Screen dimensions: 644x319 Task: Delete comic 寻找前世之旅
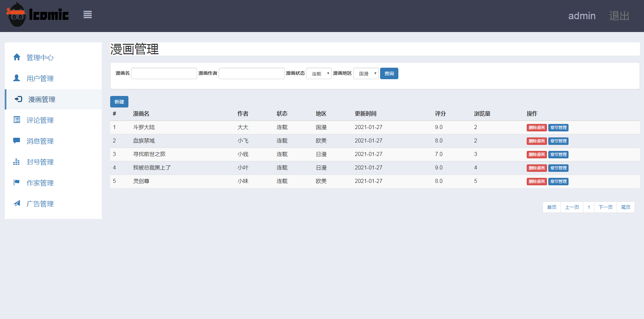537,155
